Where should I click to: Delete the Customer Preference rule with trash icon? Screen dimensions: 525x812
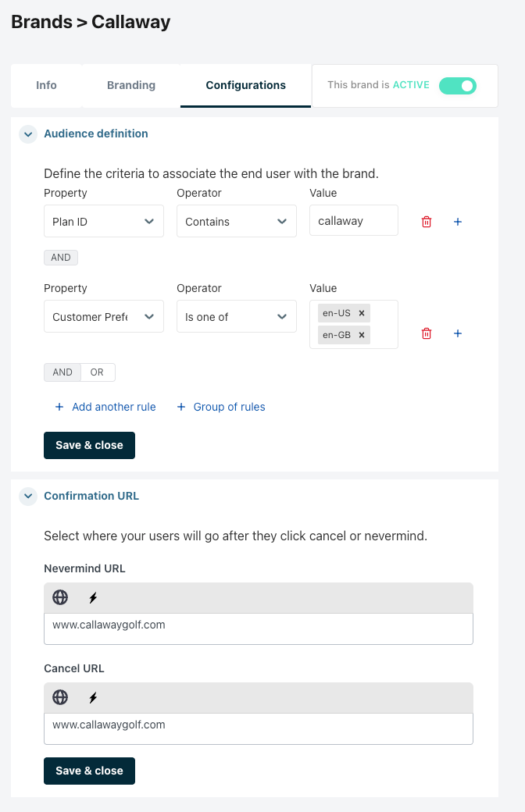point(427,333)
